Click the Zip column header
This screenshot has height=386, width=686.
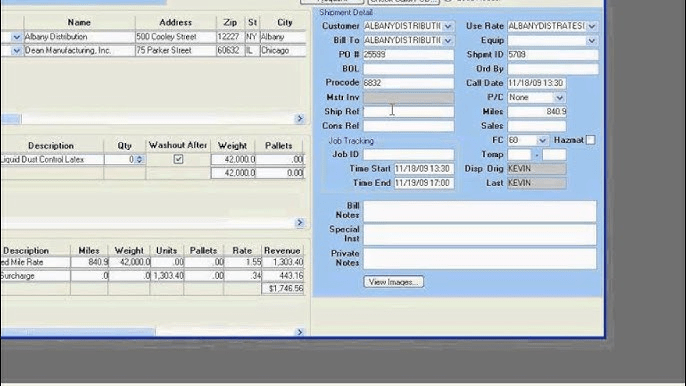click(230, 22)
